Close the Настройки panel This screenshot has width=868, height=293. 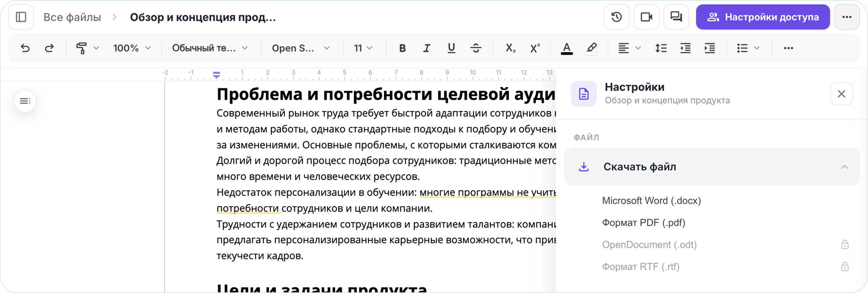point(841,94)
